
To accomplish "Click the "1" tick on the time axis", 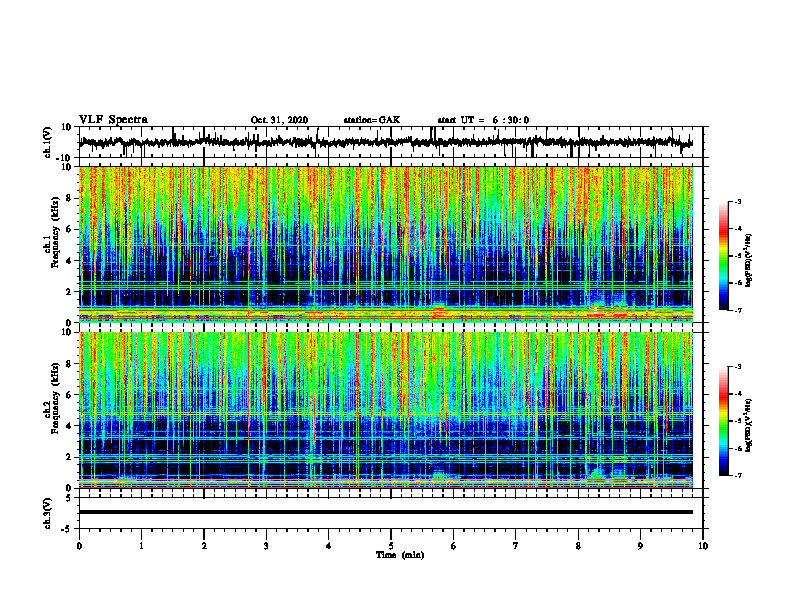I will 141,546.
